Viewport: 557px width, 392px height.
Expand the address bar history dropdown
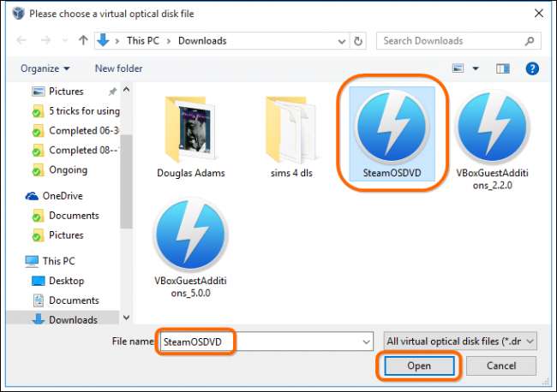tap(342, 41)
